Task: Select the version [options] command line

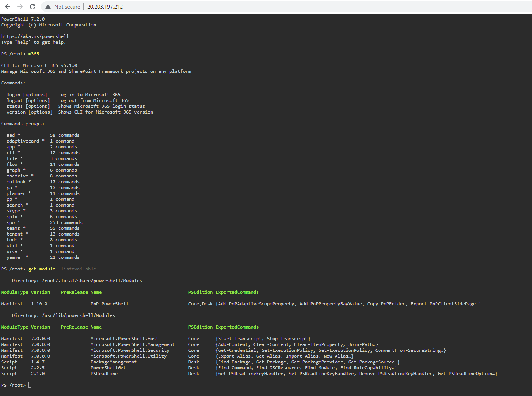Action: point(29,112)
